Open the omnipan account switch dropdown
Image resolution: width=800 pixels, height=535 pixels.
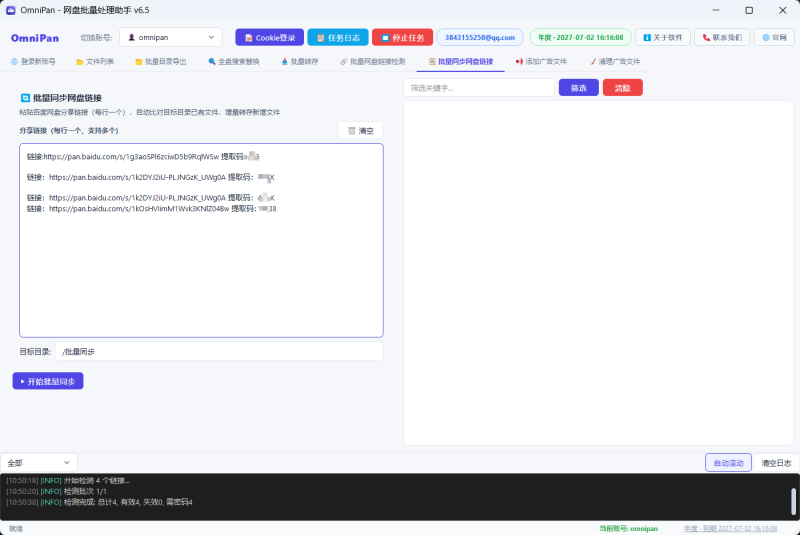click(170, 37)
